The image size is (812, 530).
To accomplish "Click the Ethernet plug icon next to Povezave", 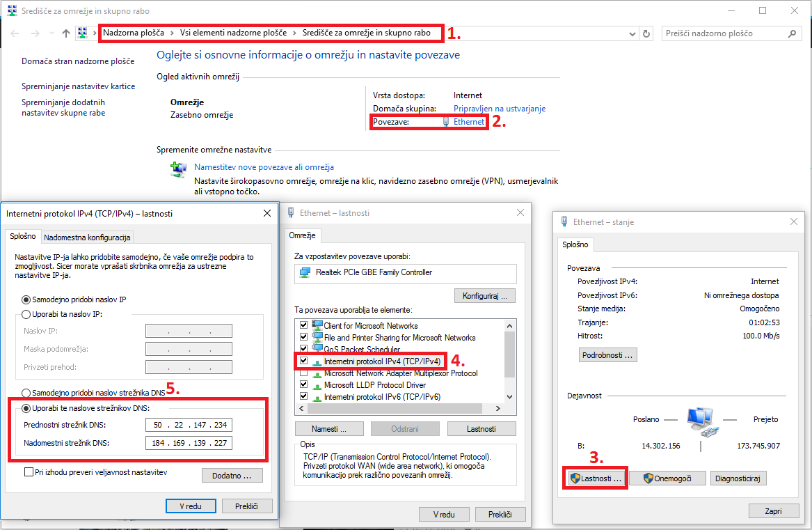I will pyautogui.click(x=447, y=122).
